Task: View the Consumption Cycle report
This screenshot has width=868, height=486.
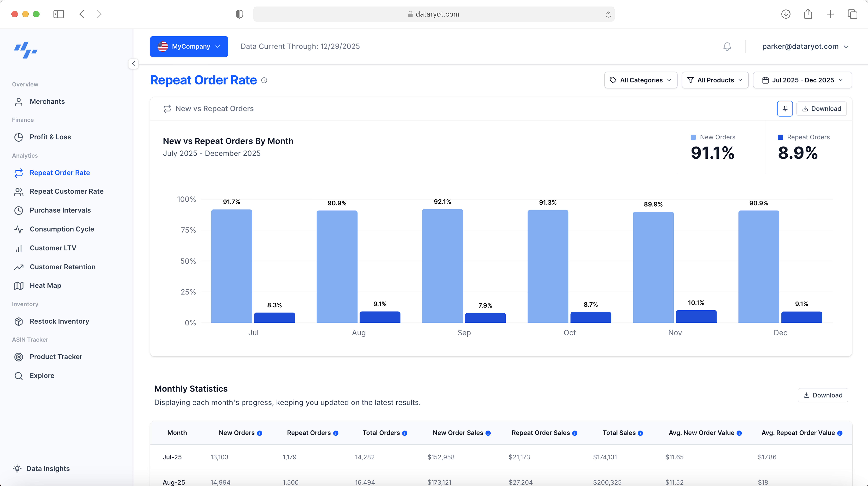Action: click(x=62, y=229)
